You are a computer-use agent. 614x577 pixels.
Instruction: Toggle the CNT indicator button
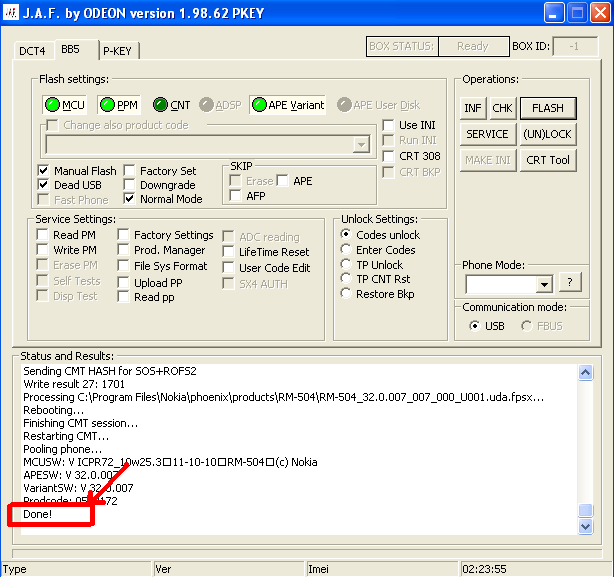coord(171,105)
